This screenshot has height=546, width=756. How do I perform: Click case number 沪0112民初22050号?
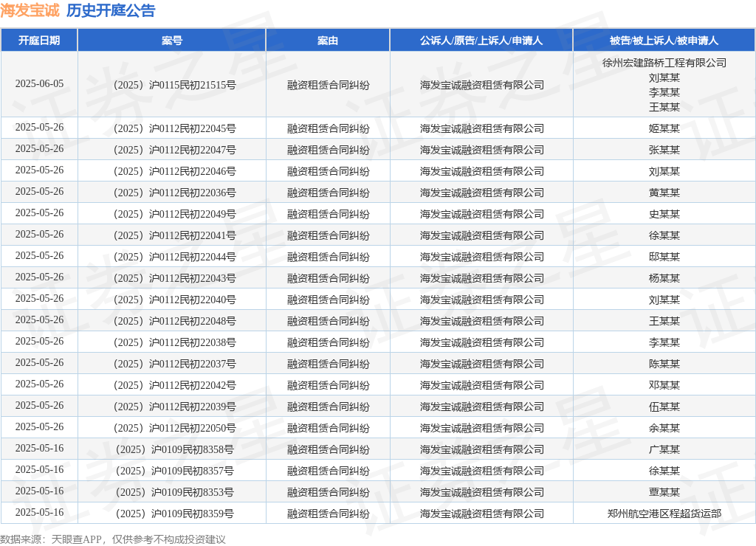(174, 428)
